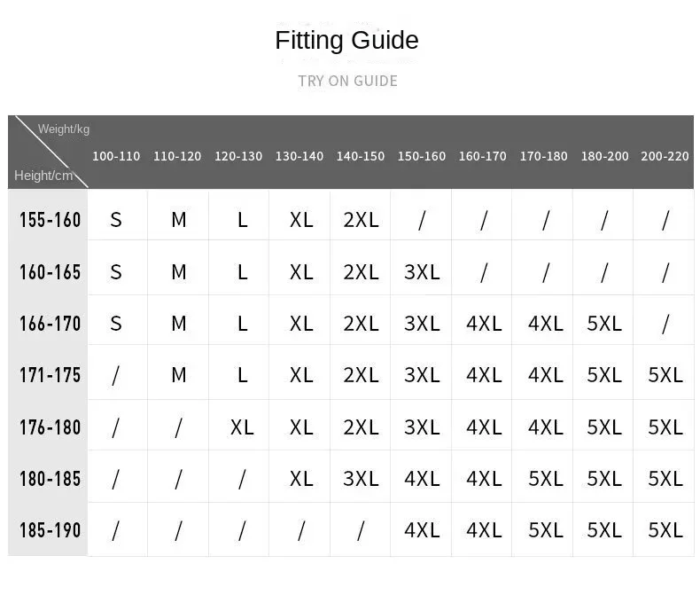Image resolution: width=700 pixels, height=595 pixels.
Task: Click 4XL cell under 150-160 in row 185-190
Action: [x=422, y=530]
